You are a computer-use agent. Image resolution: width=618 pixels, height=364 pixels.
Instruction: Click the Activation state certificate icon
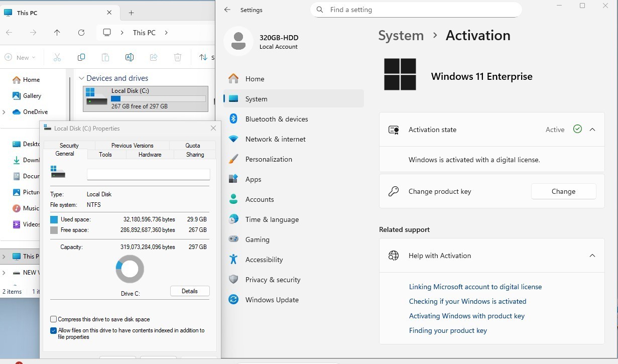pos(394,130)
